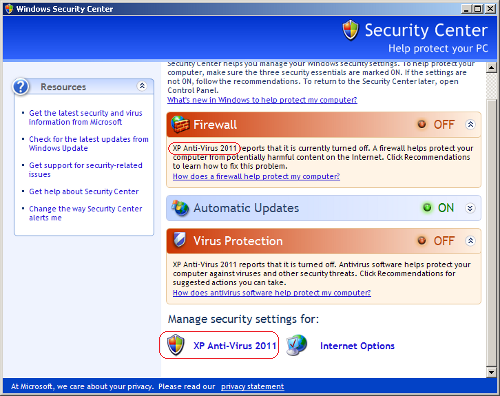Click the Automatic Updates heading text
The width and height of the screenshot is (500, 396).
pos(246,208)
